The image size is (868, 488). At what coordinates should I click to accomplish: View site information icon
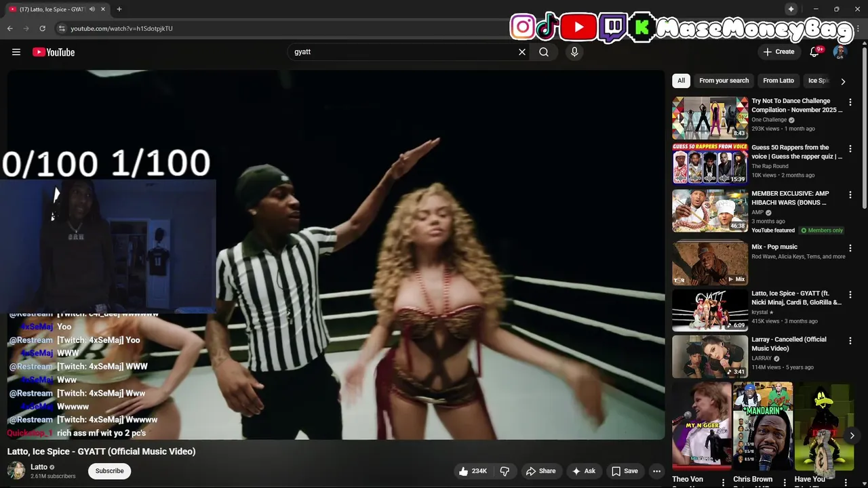click(x=62, y=28)
